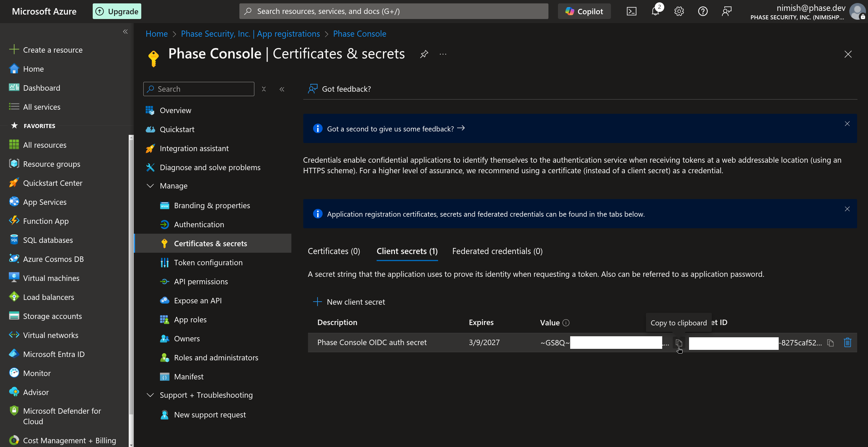
Task: Click the New client secret button
Action: point(349,302)
